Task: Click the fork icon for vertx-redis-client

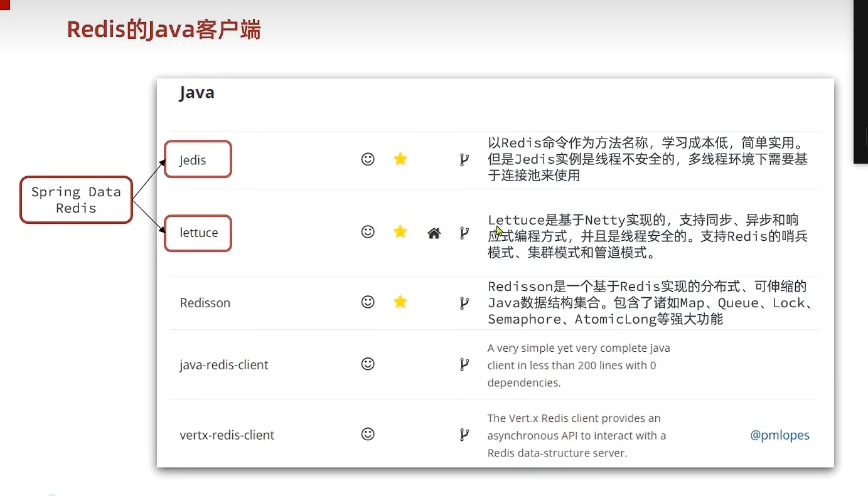Action: pos(464,434)
